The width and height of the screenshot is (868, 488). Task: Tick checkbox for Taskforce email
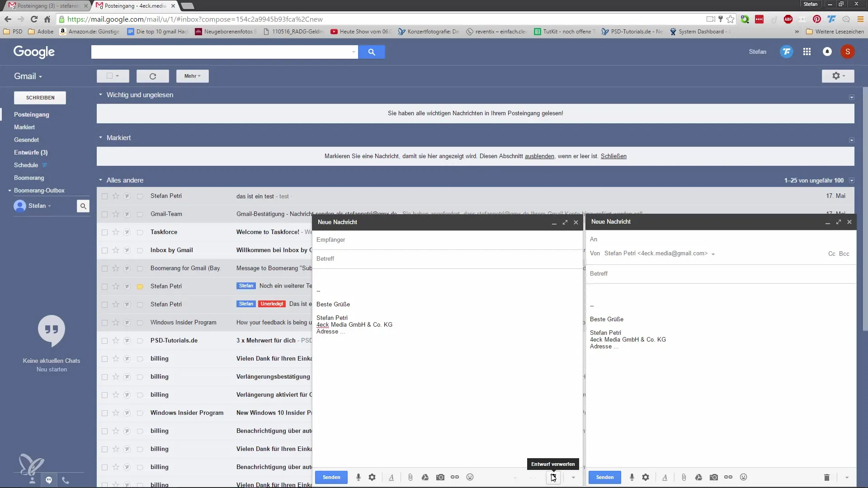pyautogui.click(x=104, y=232)
